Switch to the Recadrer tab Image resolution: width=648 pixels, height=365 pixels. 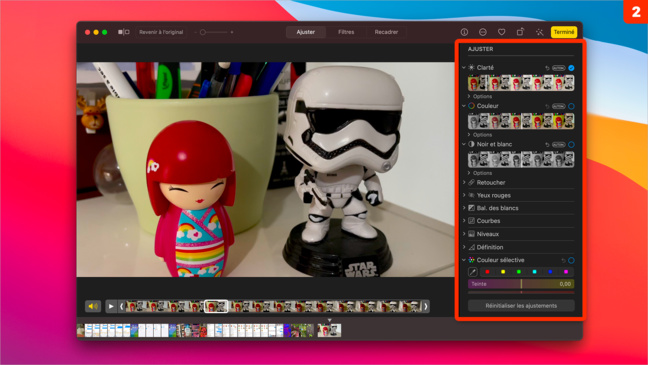tap(386, 32)
